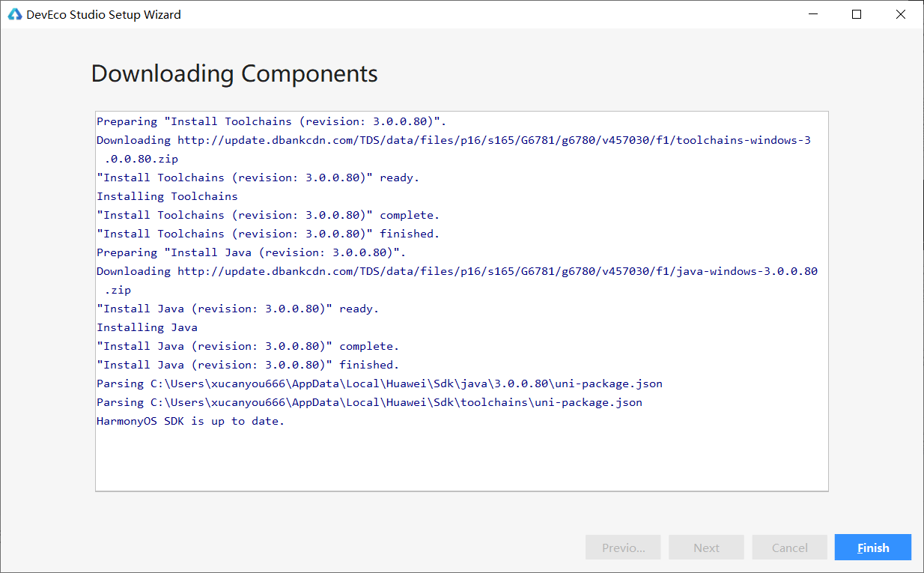The height and width of the screenshot is (573, 924).
Task: Click the Parsing java uni-package.json path line
Action: point(379,383)
